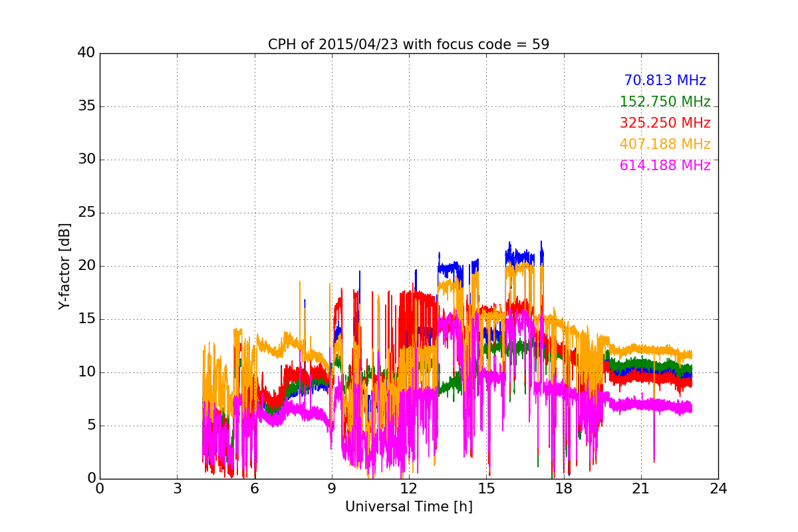
Task: Click x-axis tick label 24
Action: pyautogui.click(x=718, y=489)
